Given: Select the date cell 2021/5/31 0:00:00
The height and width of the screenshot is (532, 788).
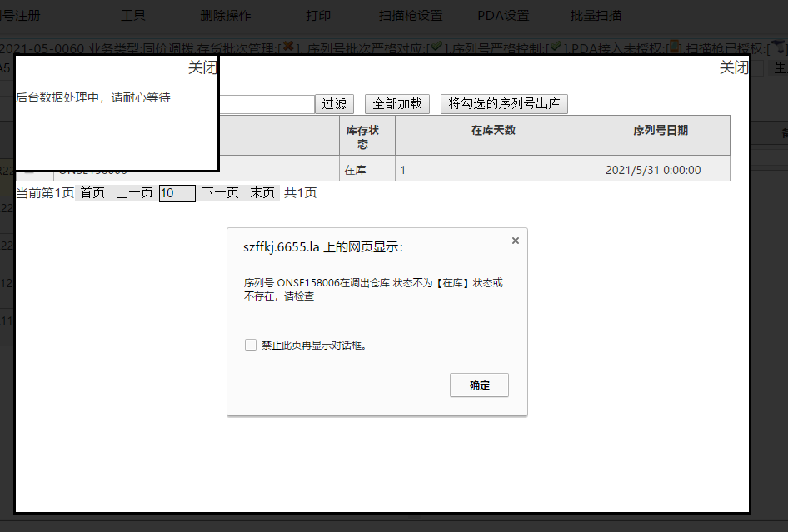Looking at the screenshot, I should tap(666, 169).
